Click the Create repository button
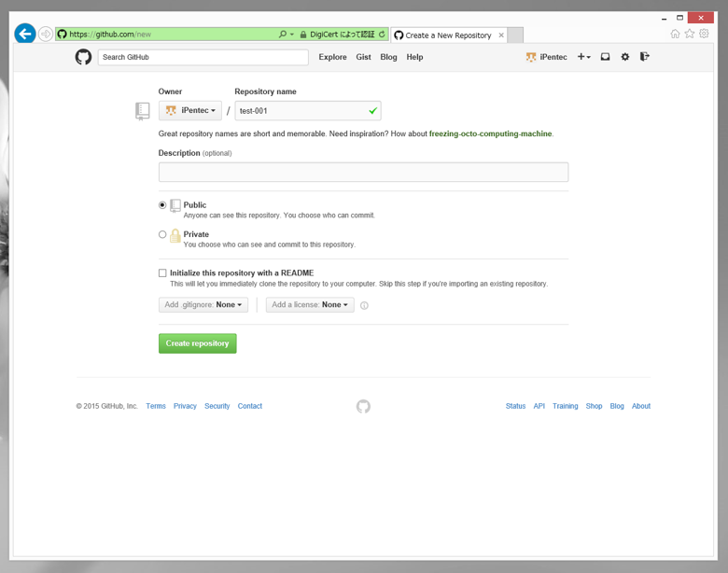The width and height of the screenshot is (728, 573). [197, 343]
